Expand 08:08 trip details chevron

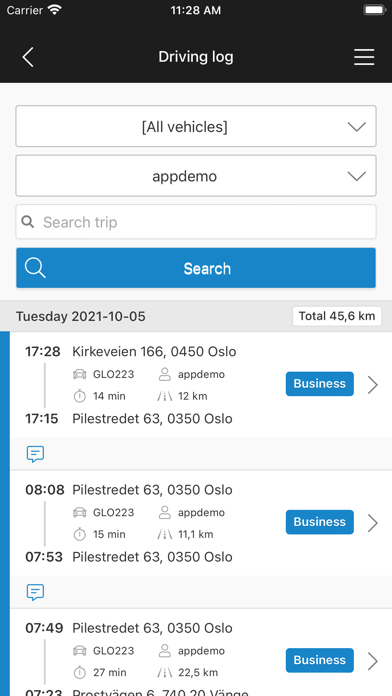[373, 523]
